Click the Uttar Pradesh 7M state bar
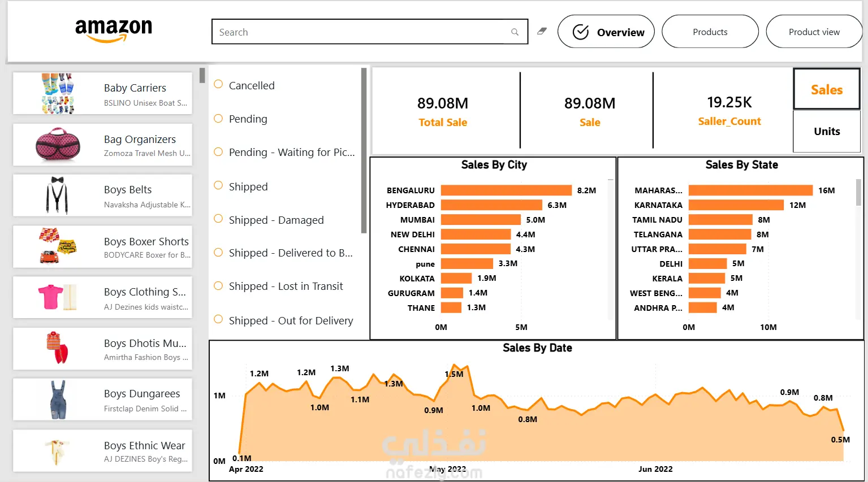The height and width of the screenshot is (482, 868). [718, 249]
